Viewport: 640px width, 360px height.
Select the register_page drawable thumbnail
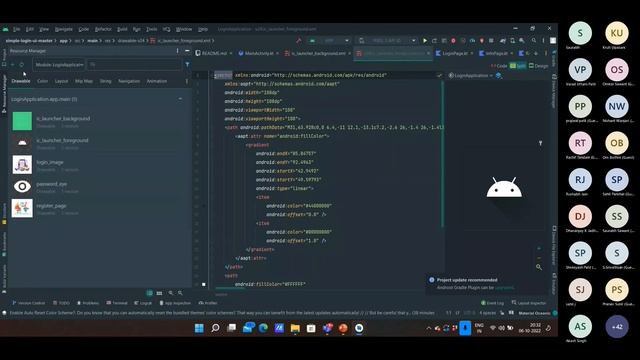click(x=22, y=208)
